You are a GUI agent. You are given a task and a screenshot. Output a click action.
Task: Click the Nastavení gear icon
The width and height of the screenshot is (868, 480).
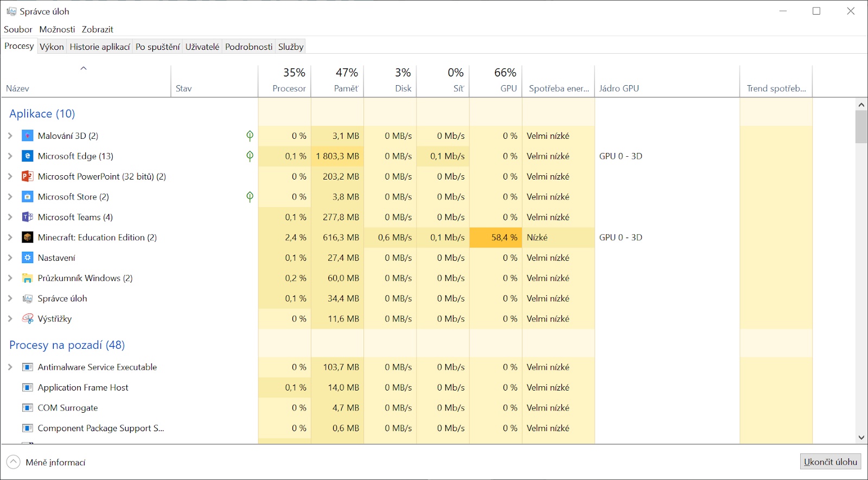pyautogui.click(x=27, y=258)
